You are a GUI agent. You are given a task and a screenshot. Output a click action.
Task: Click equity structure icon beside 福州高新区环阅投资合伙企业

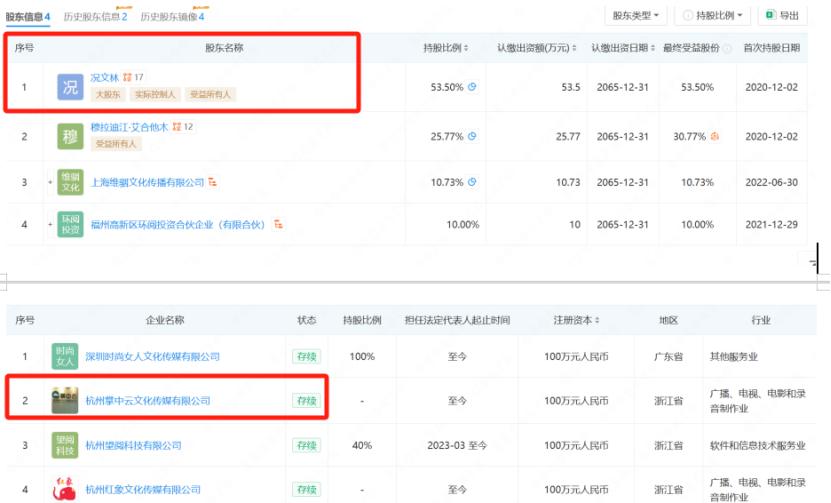click(x=278, y=224)
